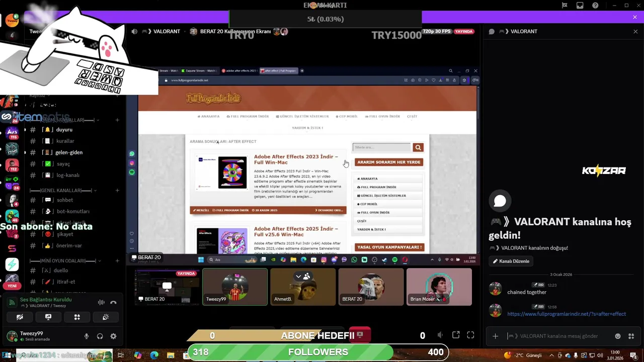Viewport: 644px width, 362px height.
Task: Open the BERAT 20 live stream thumbnail
Action: [x=167, y=287]
